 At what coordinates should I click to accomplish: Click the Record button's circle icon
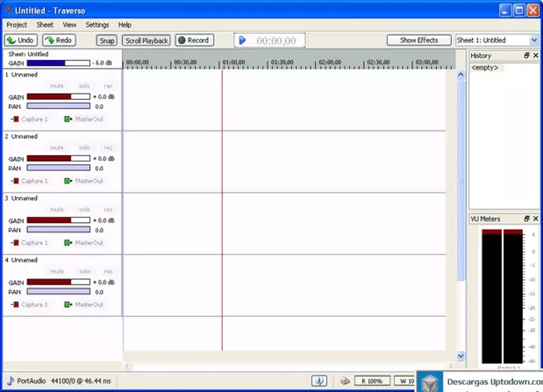pos(182,40)
